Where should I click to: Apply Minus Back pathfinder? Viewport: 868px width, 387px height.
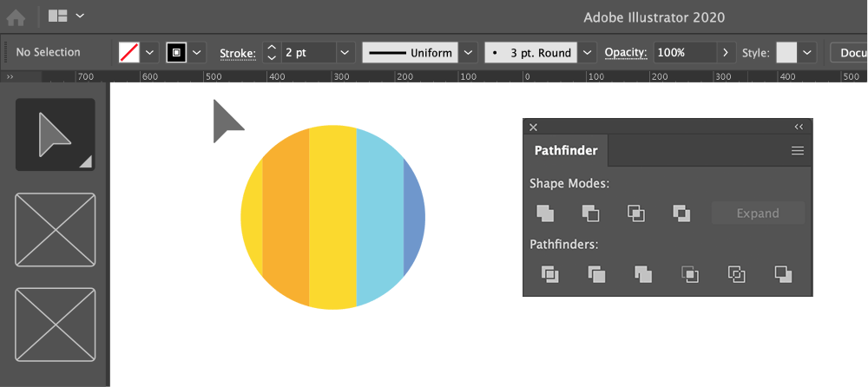click(783, 274)
